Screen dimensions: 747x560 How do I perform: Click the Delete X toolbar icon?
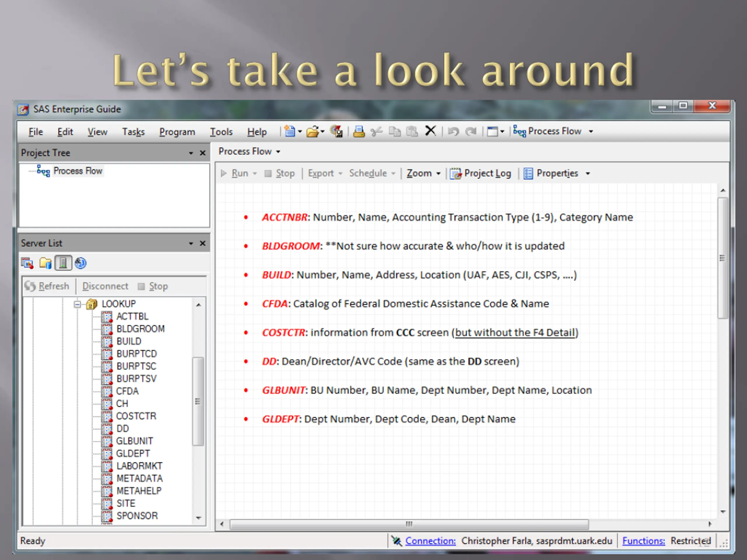pos(430,131)
